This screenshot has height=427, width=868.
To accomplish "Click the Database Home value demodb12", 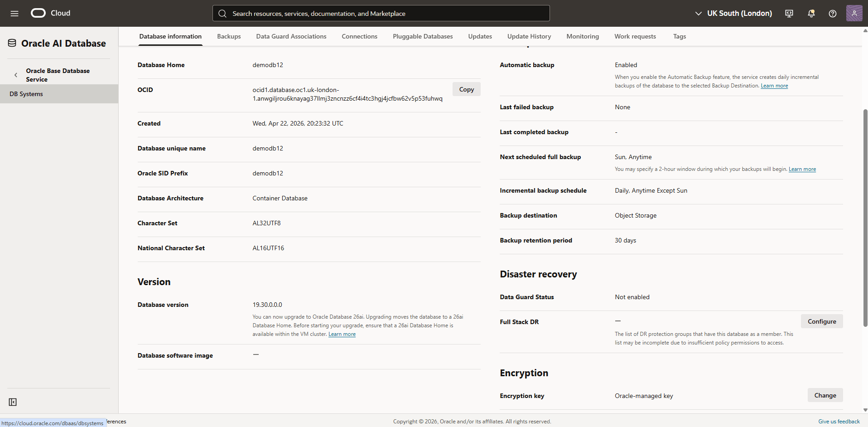I will (268, 65).
